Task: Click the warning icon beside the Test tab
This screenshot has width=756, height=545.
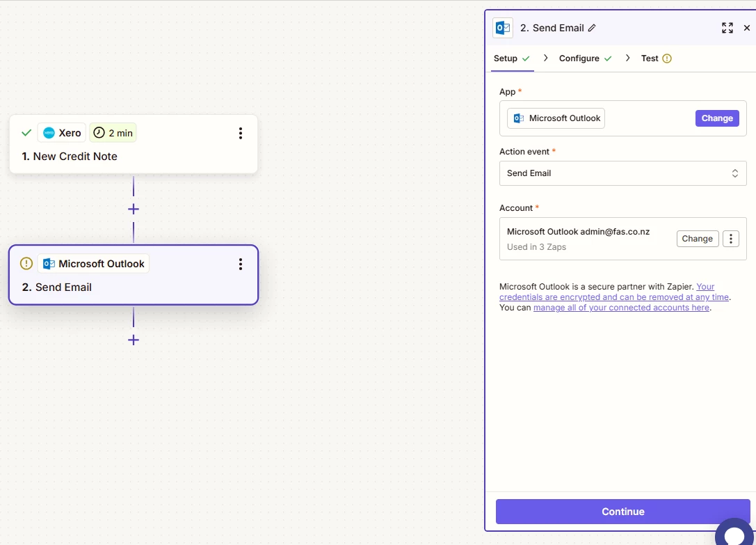Action: pyautogui.click(x=667, y=58)
